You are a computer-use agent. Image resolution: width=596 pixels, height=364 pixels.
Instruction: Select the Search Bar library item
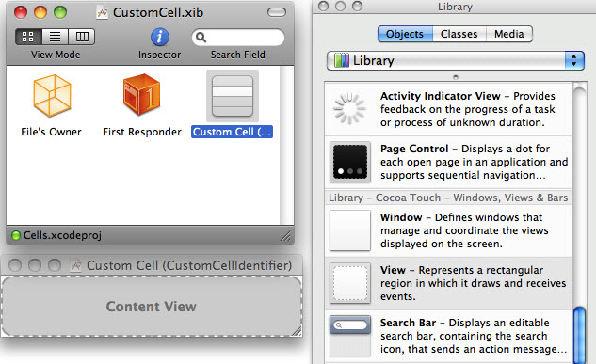click(x=448, y=336)
